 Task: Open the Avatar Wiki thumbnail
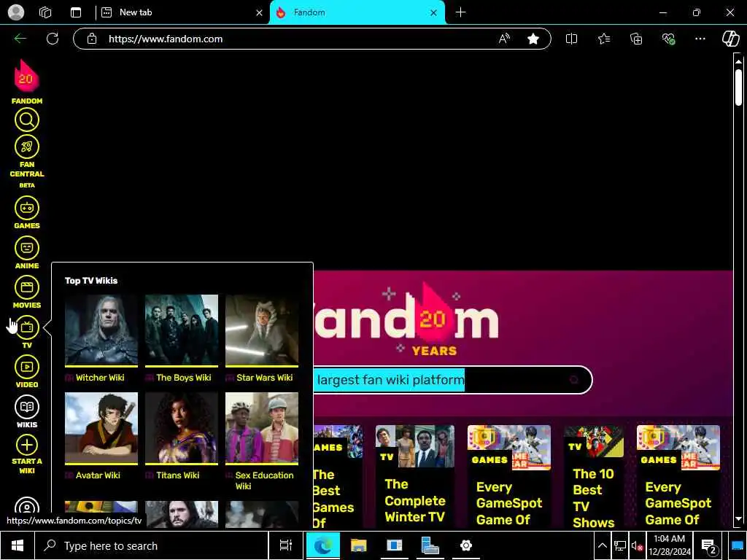101,427
